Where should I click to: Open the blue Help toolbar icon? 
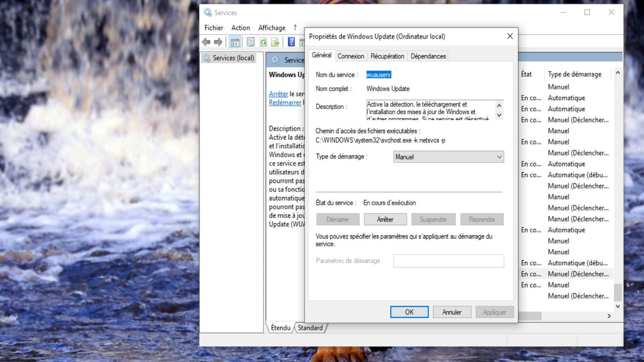point(291,42)
